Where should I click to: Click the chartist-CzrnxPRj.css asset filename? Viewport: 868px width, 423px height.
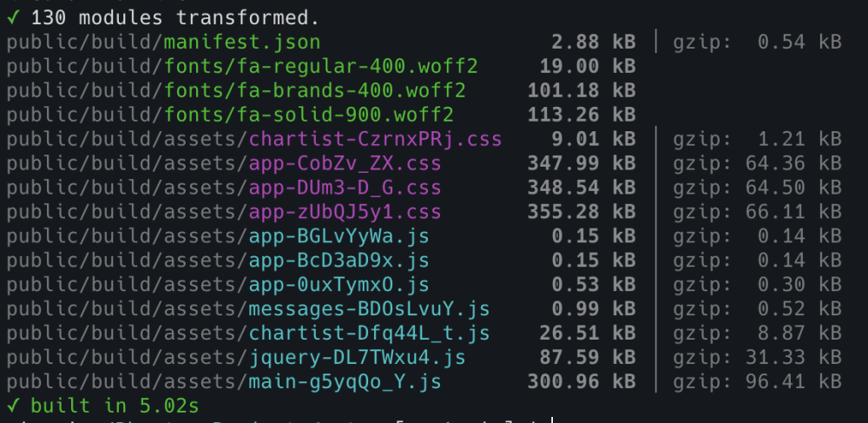click(x=375, y=138)
